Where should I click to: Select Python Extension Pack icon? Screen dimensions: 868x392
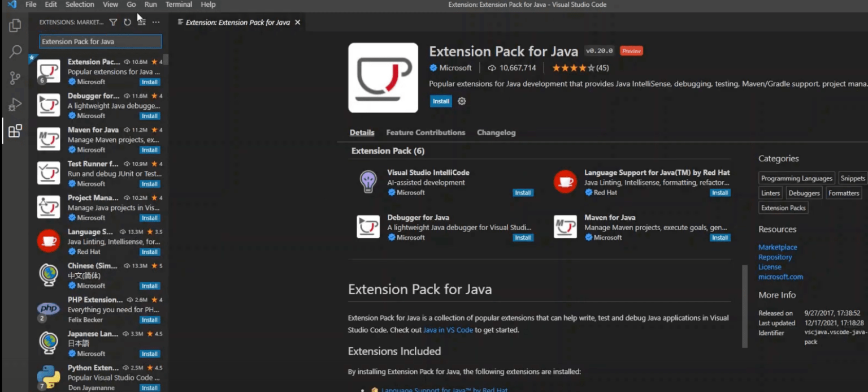(x=49, y=377)
